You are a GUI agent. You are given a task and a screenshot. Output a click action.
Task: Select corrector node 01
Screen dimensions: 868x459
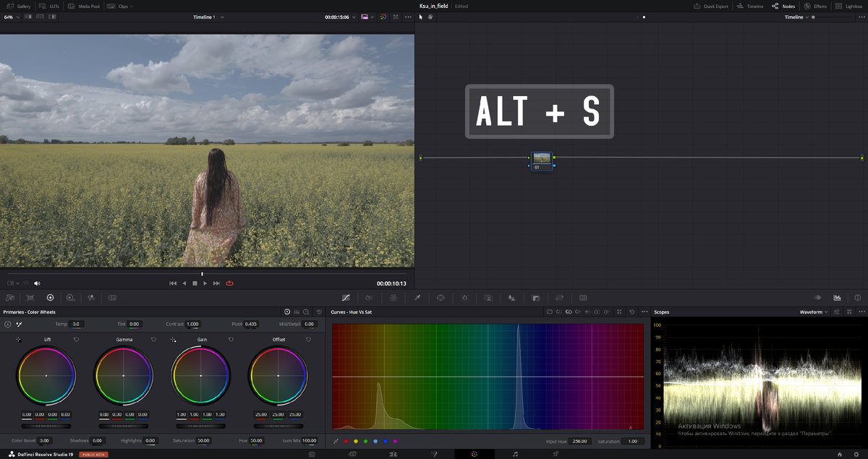542,160
